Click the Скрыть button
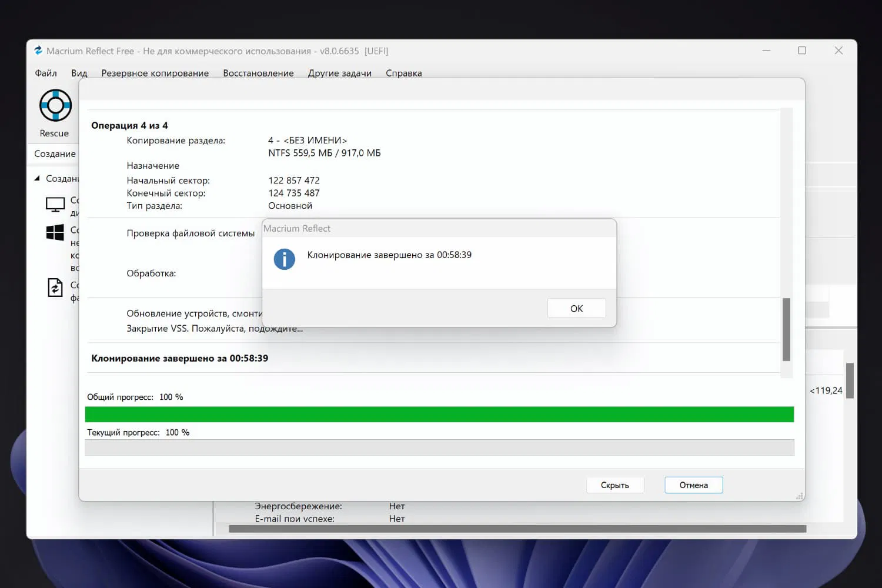 (x=615, y=485)
